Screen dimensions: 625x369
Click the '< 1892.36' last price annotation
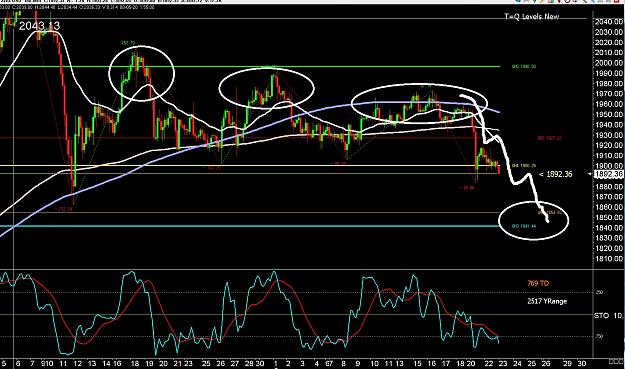pyautogui.click(x=556, y=174)
